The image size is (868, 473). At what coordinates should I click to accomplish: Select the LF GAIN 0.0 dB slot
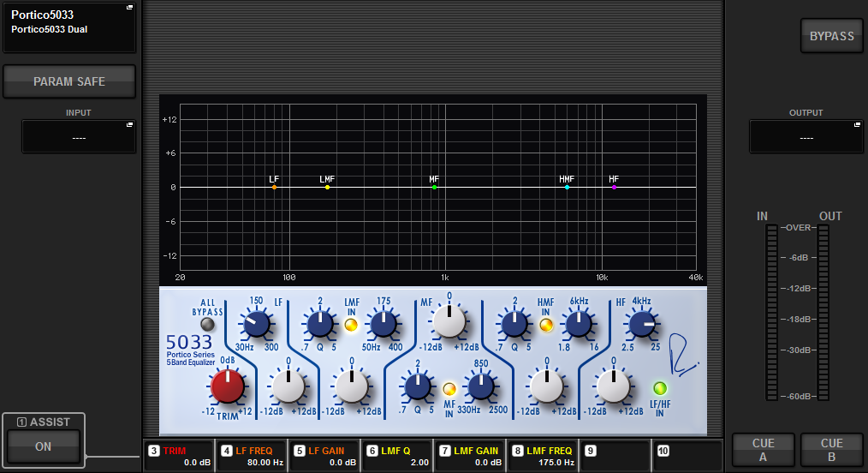(x=324, y=457)
